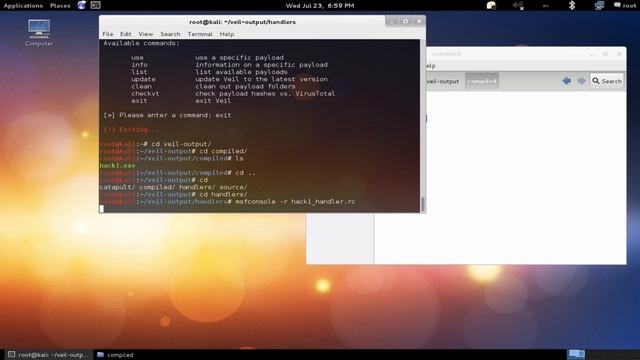Click the terminal title bar text
The height and width of the screenshot is (360, 640).
click(x=242, y=22)
